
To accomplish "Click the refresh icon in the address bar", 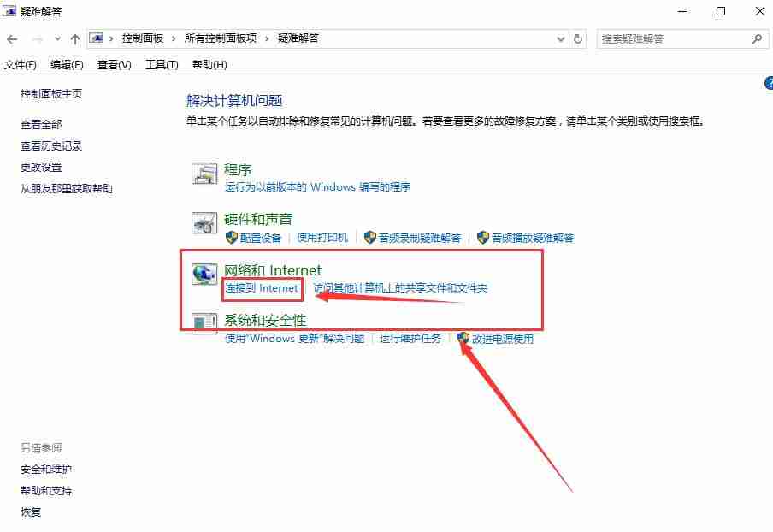I will [x=576, y=38].
